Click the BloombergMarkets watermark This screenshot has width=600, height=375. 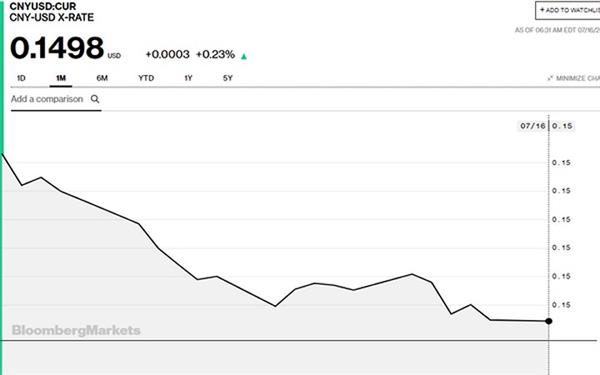click(76, 330)
